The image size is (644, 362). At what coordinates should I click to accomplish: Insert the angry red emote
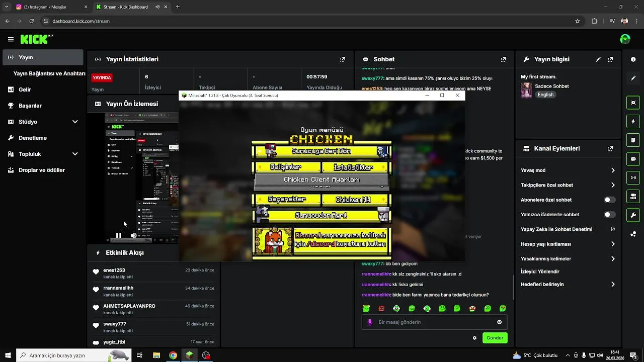click(x=381, y=308)
